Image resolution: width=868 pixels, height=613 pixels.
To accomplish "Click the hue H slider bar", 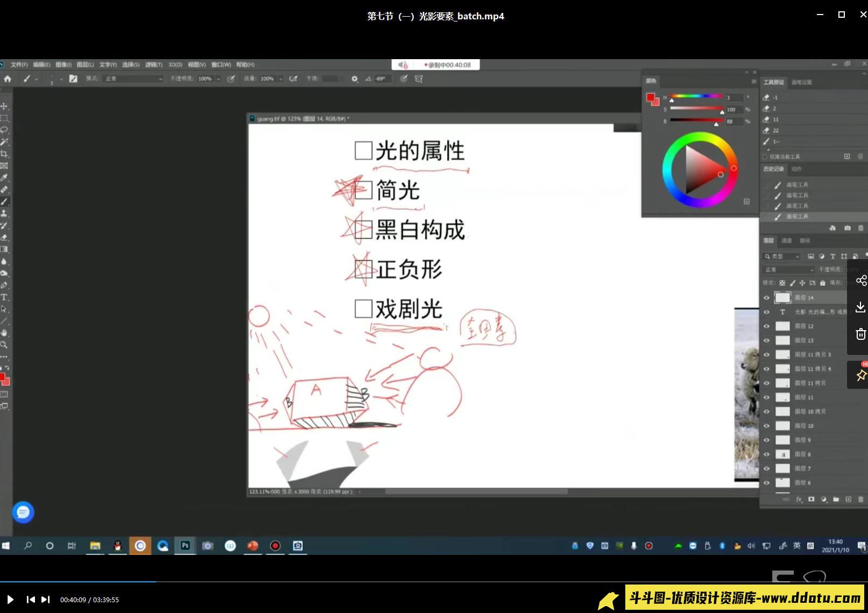I will point(696,96).
